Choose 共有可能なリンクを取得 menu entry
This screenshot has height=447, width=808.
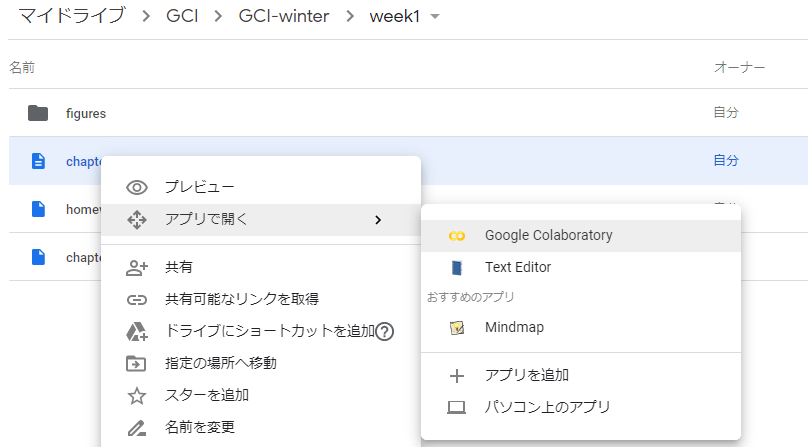tap(261, 299)
